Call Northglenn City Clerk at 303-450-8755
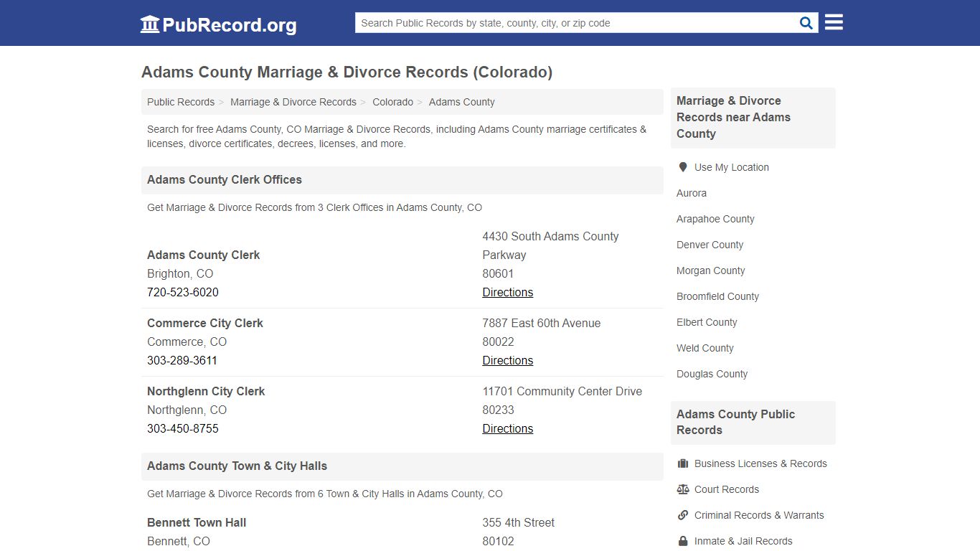 click(183, 428)
